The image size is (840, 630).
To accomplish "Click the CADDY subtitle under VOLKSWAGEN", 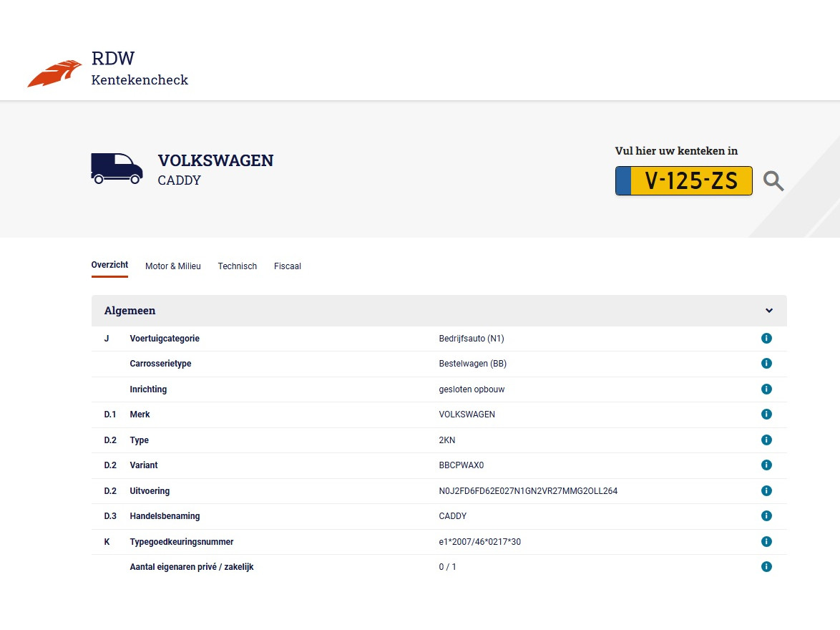I will [179, 180].
